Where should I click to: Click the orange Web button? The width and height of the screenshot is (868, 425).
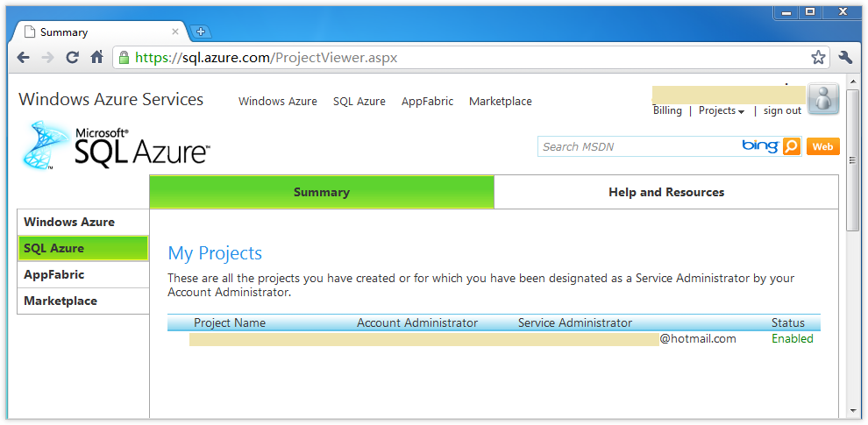tap(822, 146)
